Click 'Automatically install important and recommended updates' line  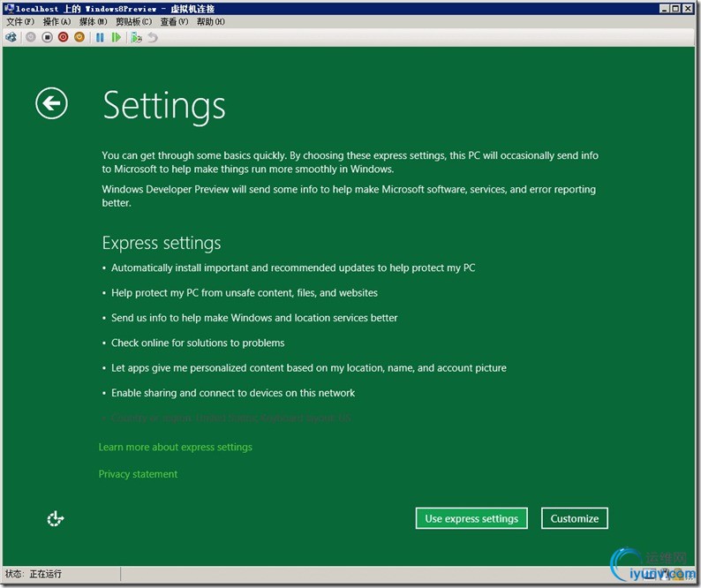click(x=293, y=268)
